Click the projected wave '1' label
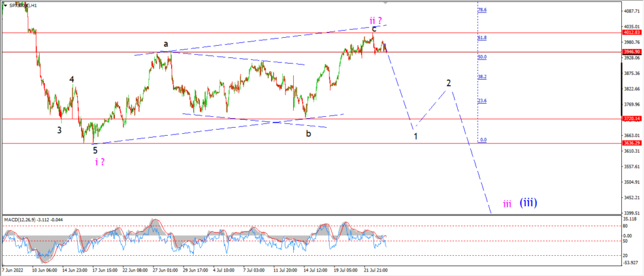 (416, 136)
